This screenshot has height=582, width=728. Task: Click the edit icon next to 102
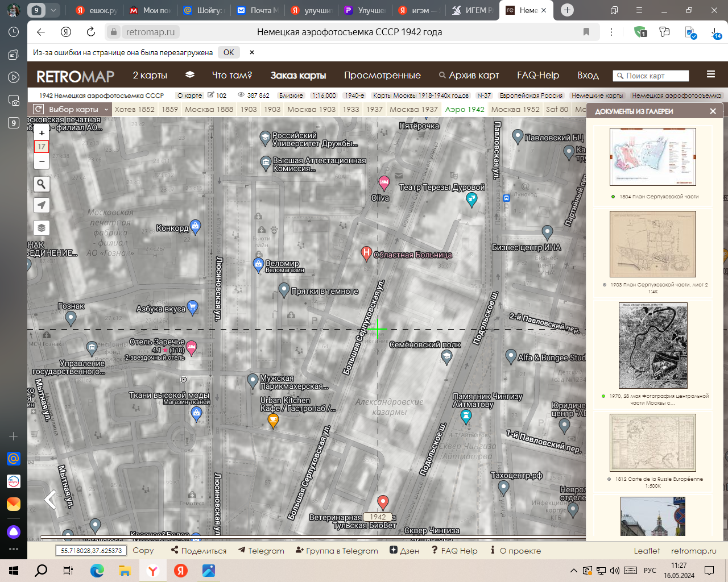[211, 95]
